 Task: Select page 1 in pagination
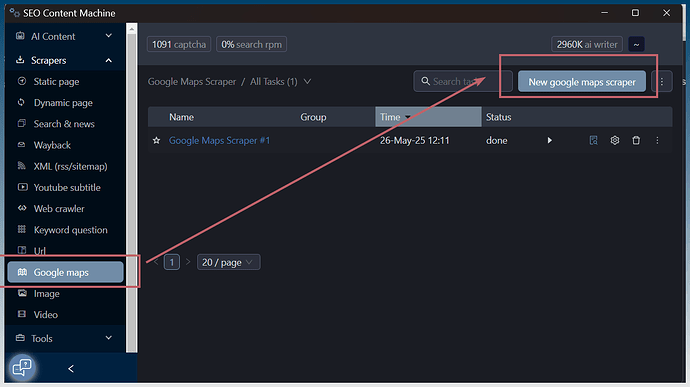[x=172, y=262]
